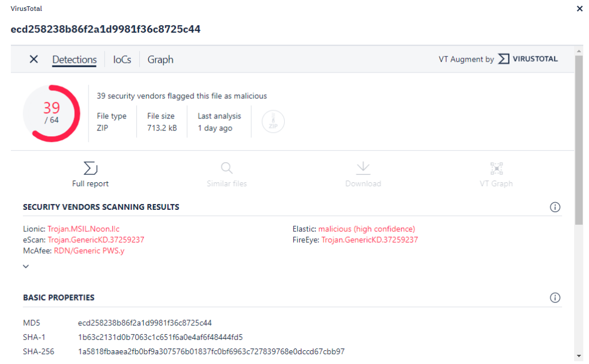Click the scrollbar up arrow
The image size is (589, 364).
point(579,51)
